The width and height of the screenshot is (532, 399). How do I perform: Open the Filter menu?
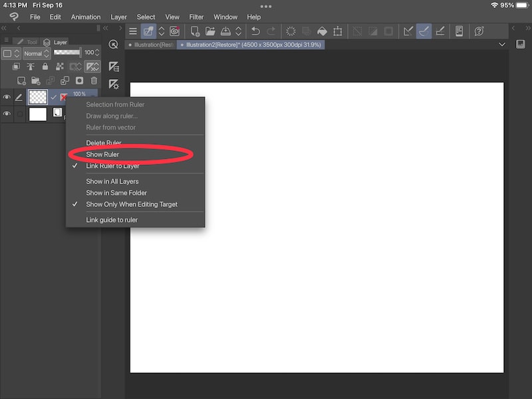point(196,17)
